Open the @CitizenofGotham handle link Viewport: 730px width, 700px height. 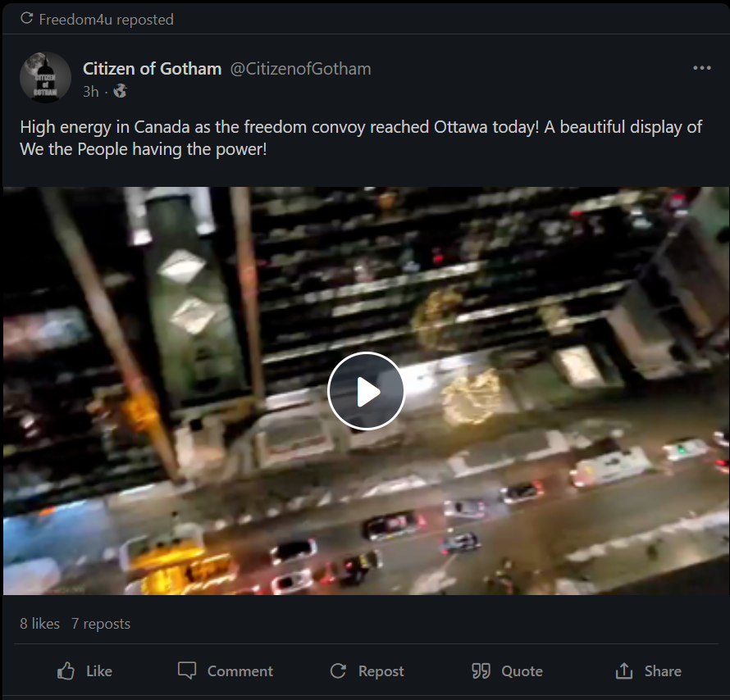click(x=301, y=69)
